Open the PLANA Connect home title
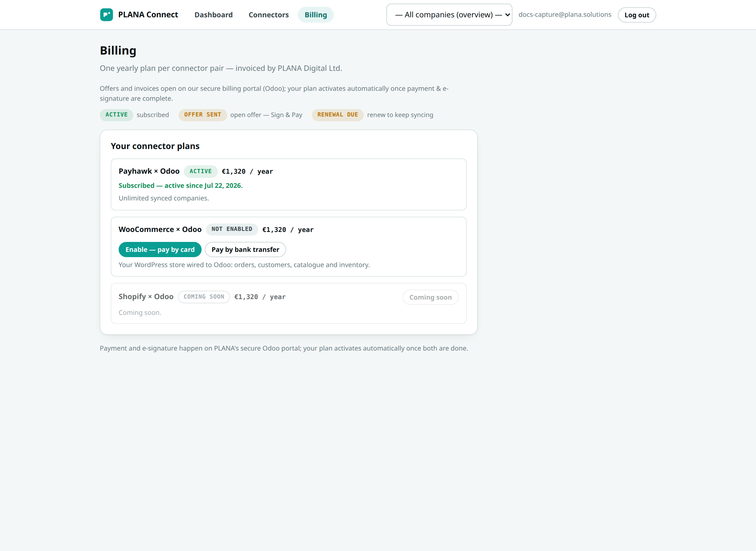Screen dimensions: 756x551 (x=148, y=15)
